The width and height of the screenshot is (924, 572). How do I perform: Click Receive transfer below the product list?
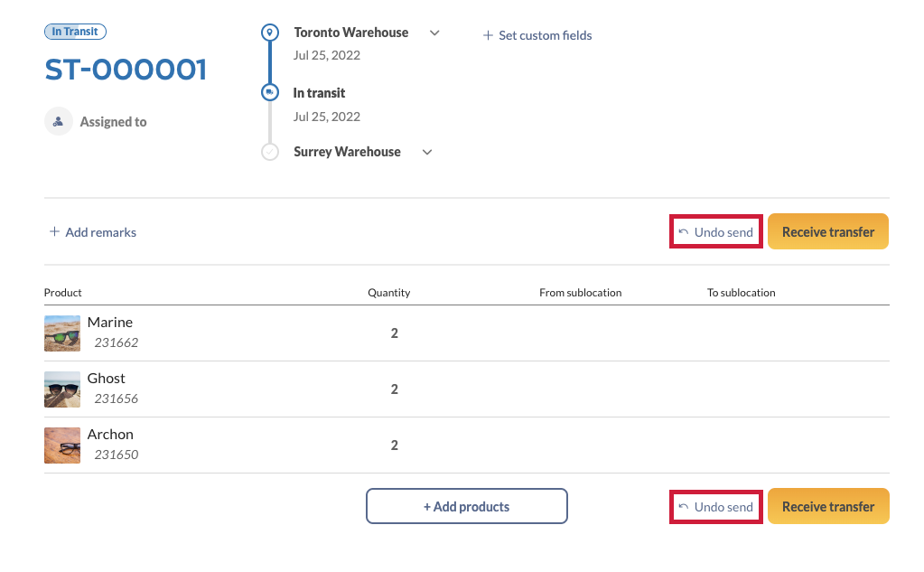pyautogui.click(x=827, y=506)
